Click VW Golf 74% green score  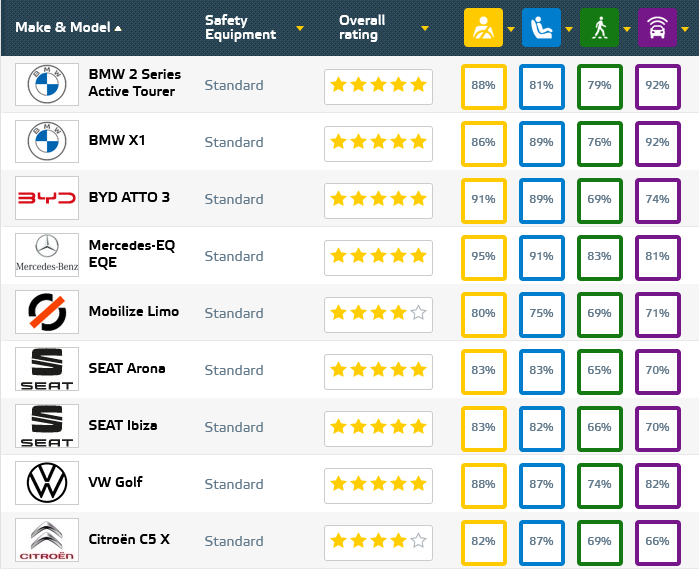tap(600, 486)
